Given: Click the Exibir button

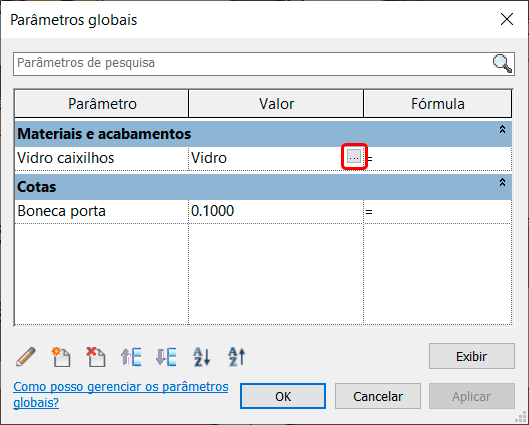Looking at the screenshot, I should point(472,356).
